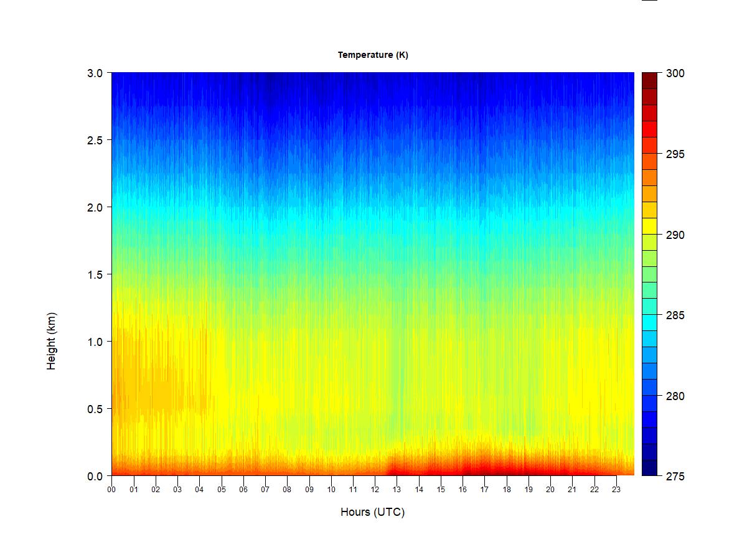Click the dark navy bottom colorbar swatch
The height and width of the screenshot is (560, 747).
coord(649,468)
